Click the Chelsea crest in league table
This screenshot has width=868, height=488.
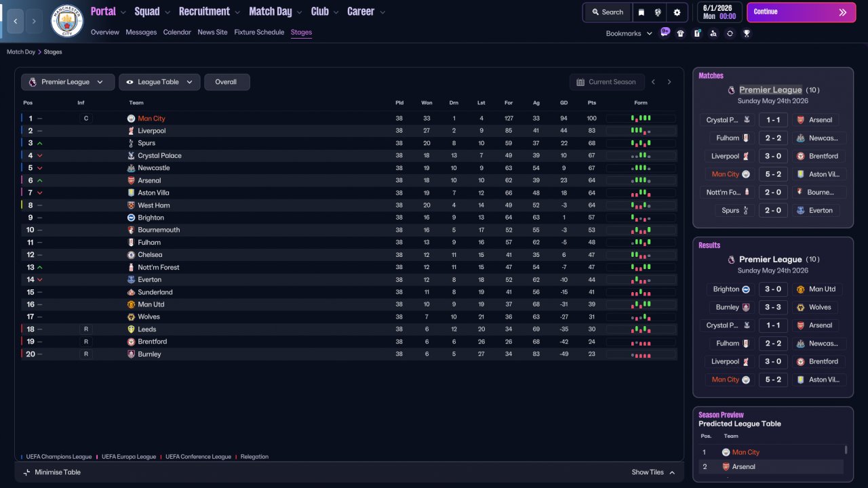(x=131, y=255)
